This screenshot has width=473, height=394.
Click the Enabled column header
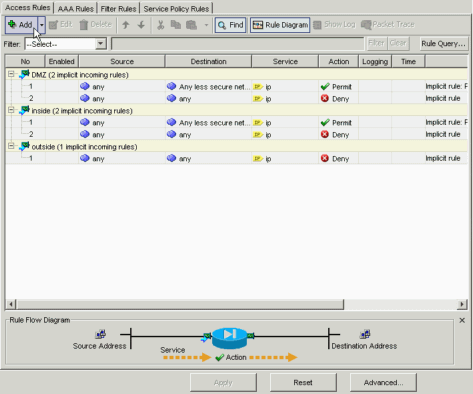click(62, 62)
